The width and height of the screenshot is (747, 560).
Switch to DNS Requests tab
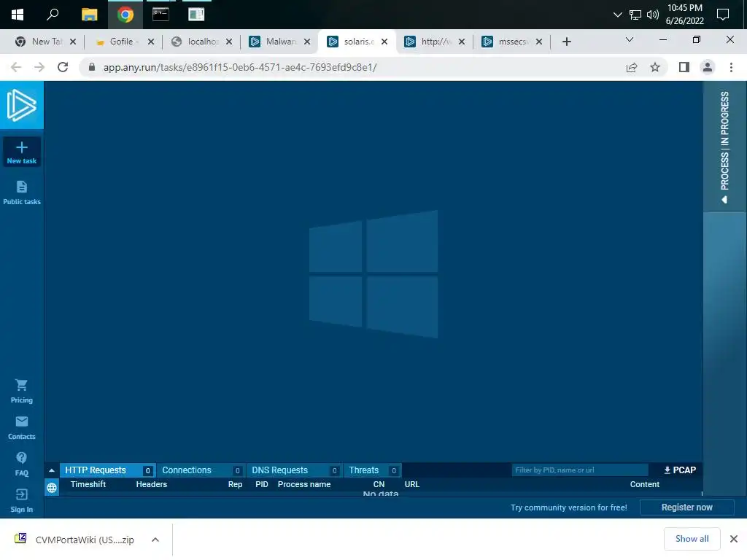pos(294,470)
